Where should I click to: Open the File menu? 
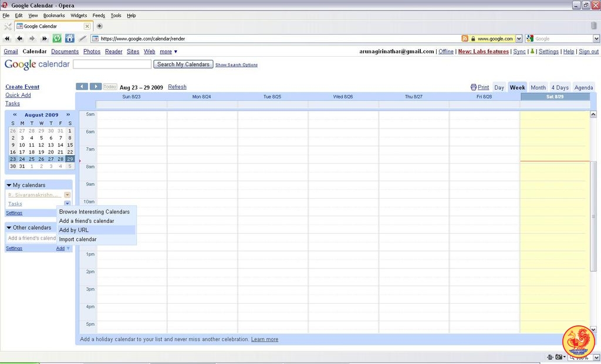point(6,15)
